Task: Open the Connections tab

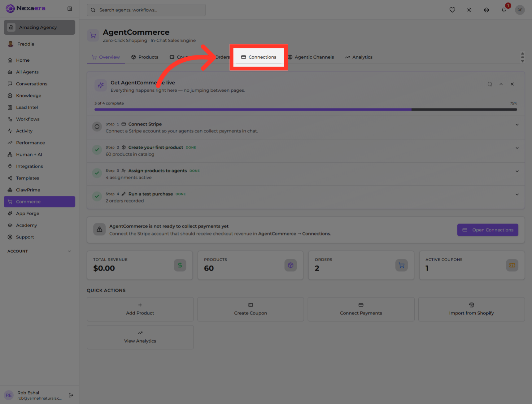Action: pyautogui.click(x=259, y=57)
